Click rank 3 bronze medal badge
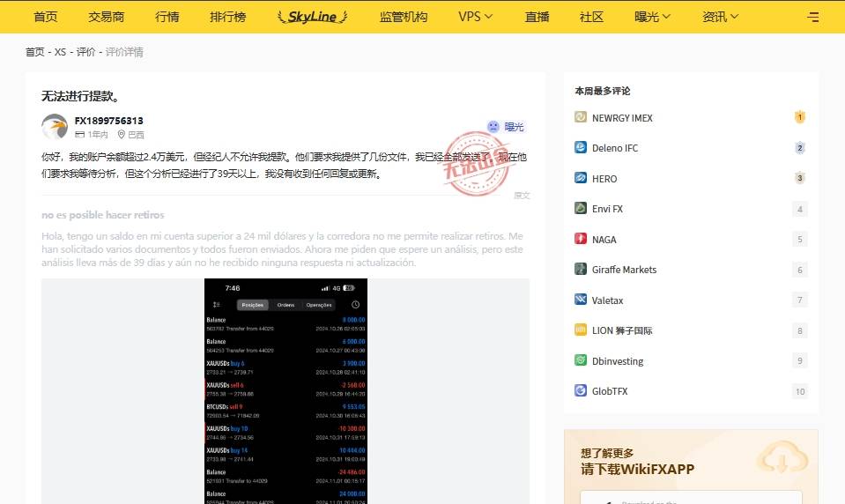Viewport: 845px width, 504px height. click(800, 178)
